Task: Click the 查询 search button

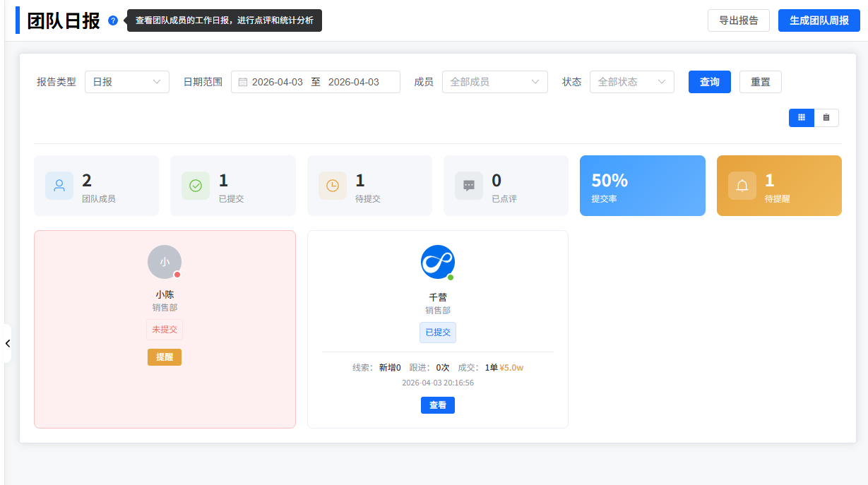Action: pos(709,82)
